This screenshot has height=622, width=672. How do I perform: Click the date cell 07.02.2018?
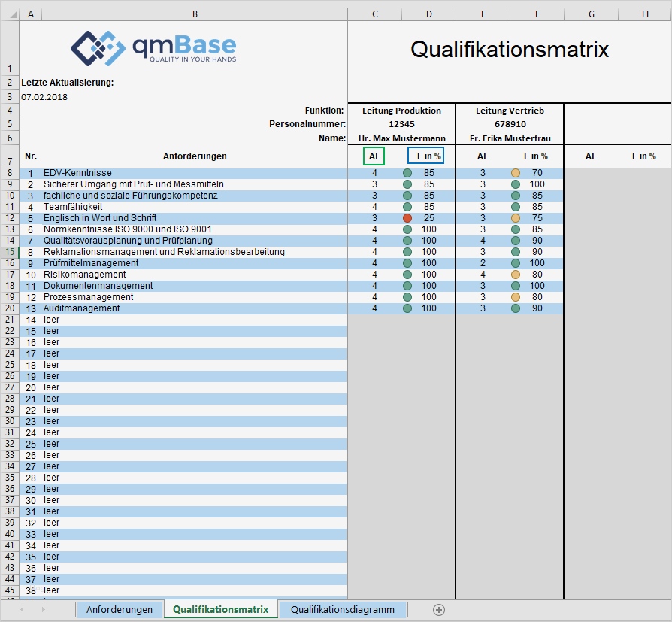pyautogui.click(x=44, y=97)
